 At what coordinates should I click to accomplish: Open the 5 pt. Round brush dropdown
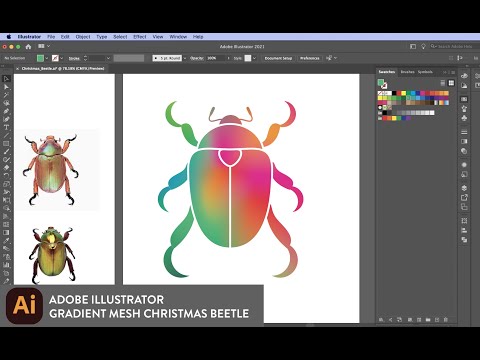[185, 58]
